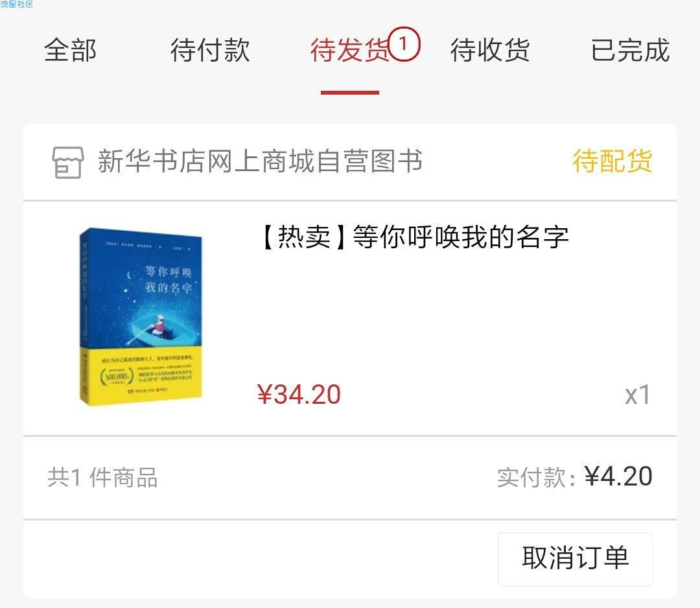
Task: Click the ¥4.20 paid amount
Action: [618, 476]
